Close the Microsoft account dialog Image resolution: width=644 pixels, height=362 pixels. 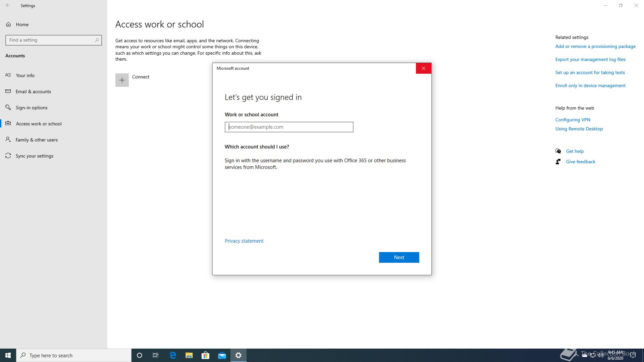click(x=424, y=68)
